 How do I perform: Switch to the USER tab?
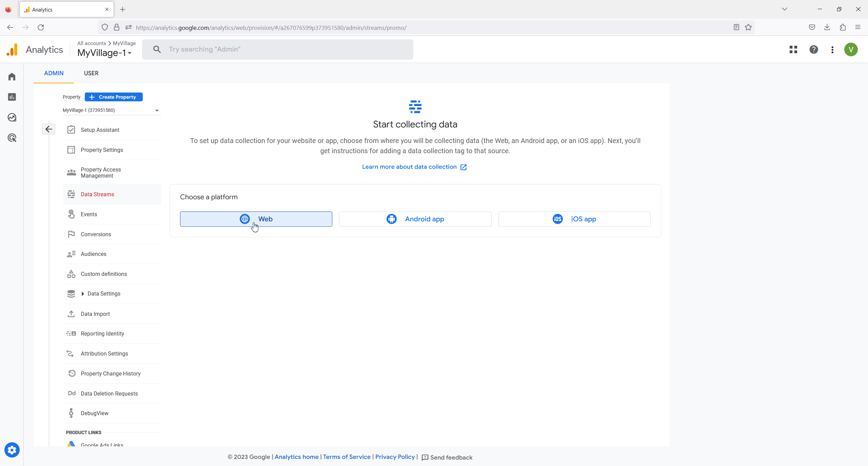click(91, 73)
